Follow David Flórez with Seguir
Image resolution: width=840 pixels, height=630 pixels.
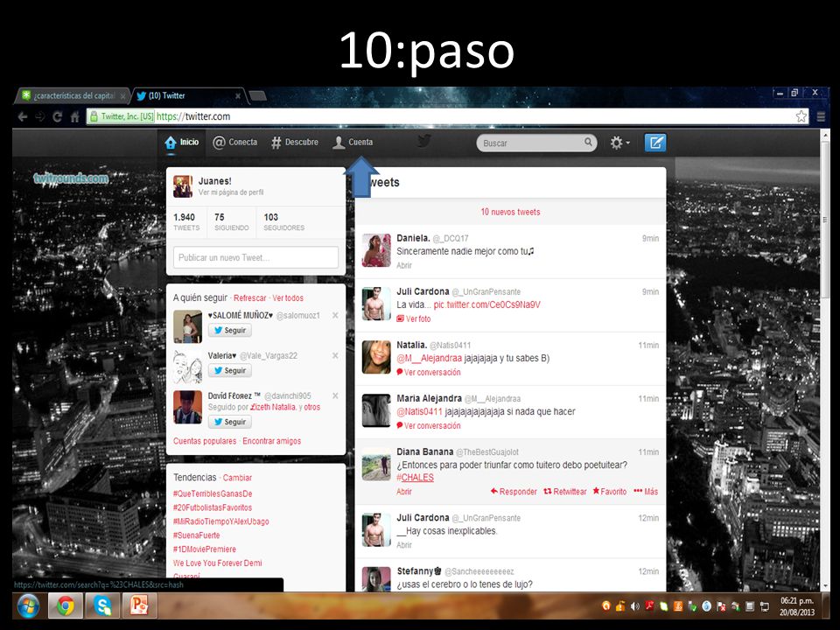tap(230, 422)
